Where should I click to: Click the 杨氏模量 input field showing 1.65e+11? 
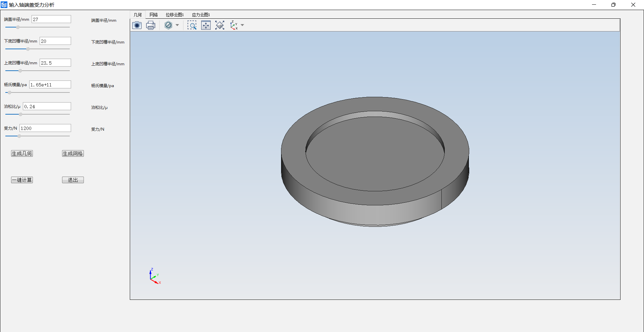50,84
